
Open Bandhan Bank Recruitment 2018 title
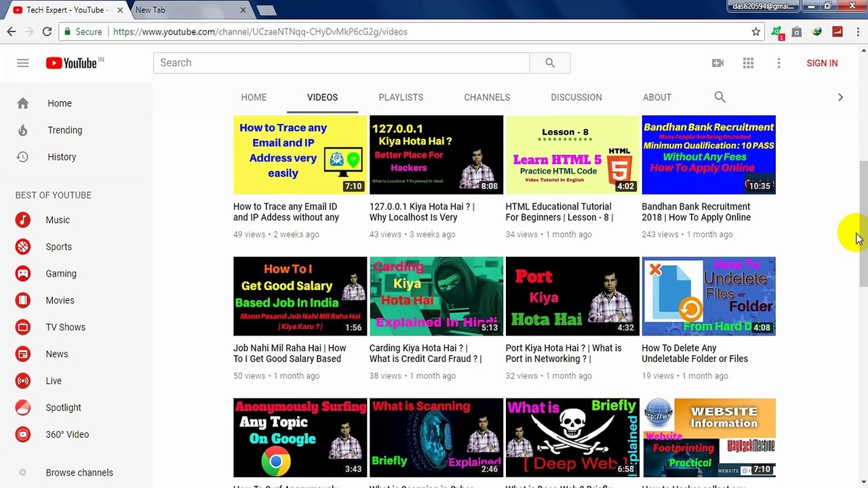[696, 212]
